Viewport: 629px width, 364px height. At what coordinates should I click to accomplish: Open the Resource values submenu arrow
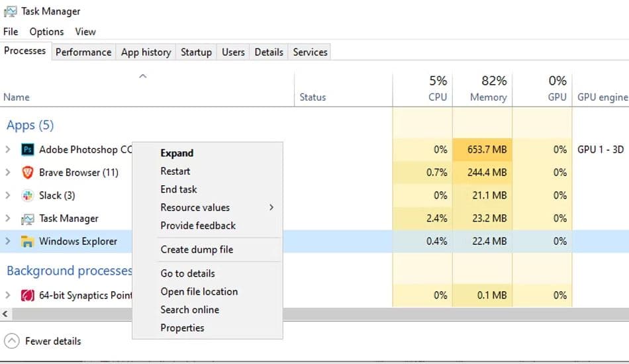tap(271, 207)
